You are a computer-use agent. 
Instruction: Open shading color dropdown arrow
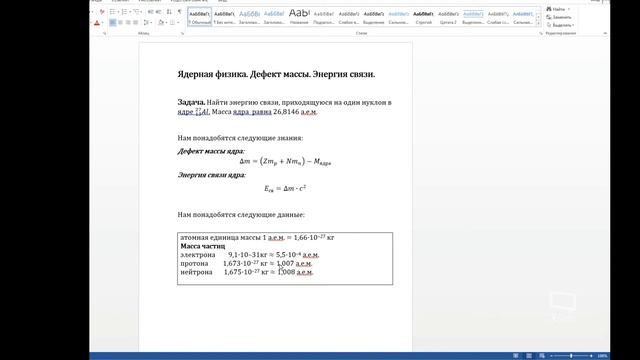click(166, 22)
